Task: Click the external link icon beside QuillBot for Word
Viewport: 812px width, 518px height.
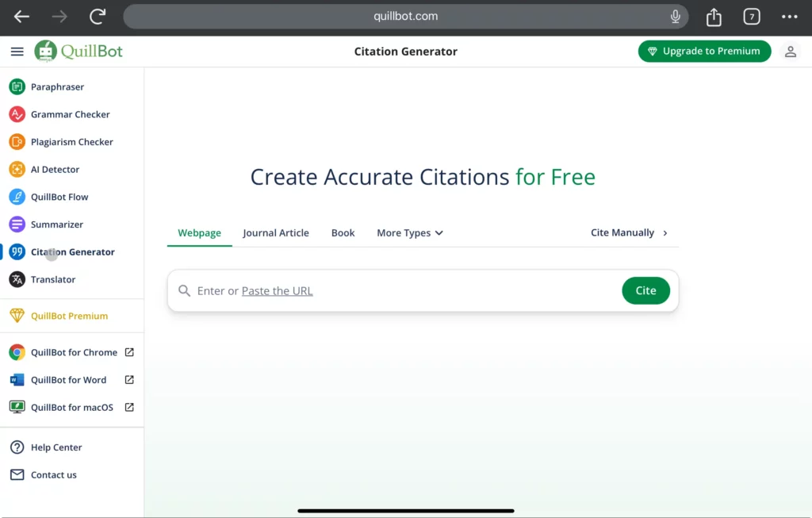Action: click(x=129, y=380)
